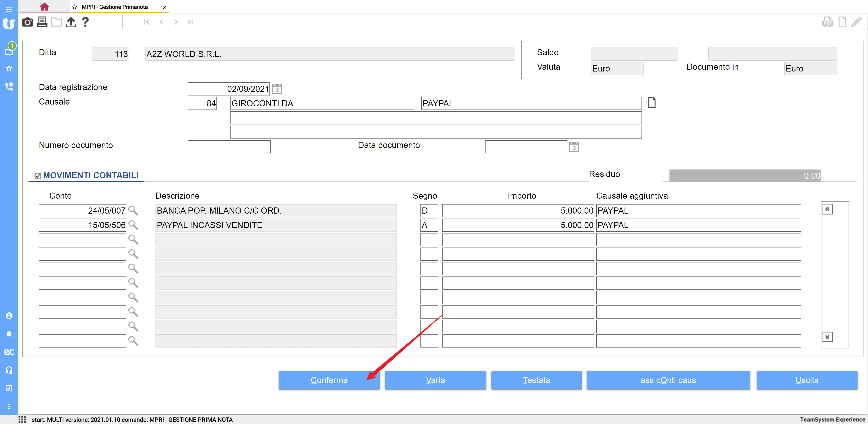Image resolution: width=868 pixels, height=424 pixels.
Task: Open the hamburger menu at top left
Action: 9,9
